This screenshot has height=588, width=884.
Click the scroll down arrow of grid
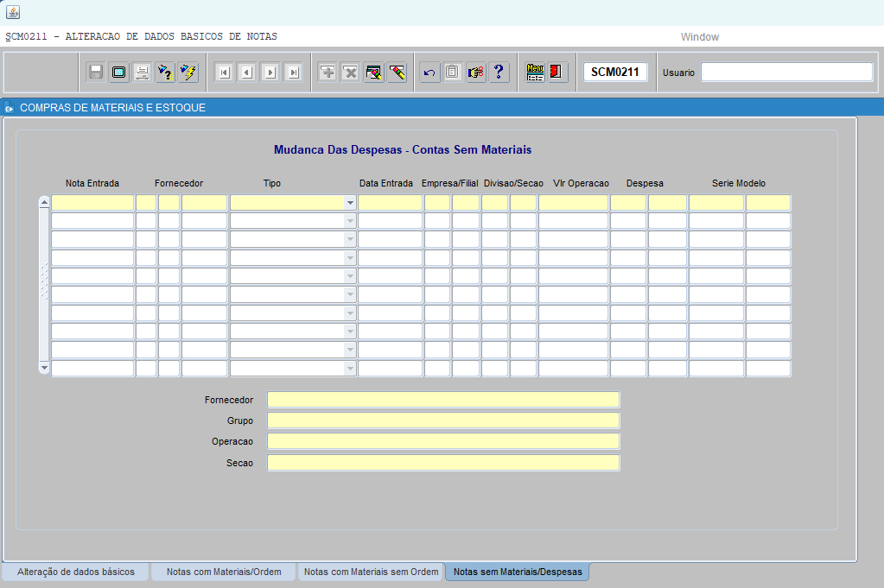pyautogui.click(x=44, y=368)
